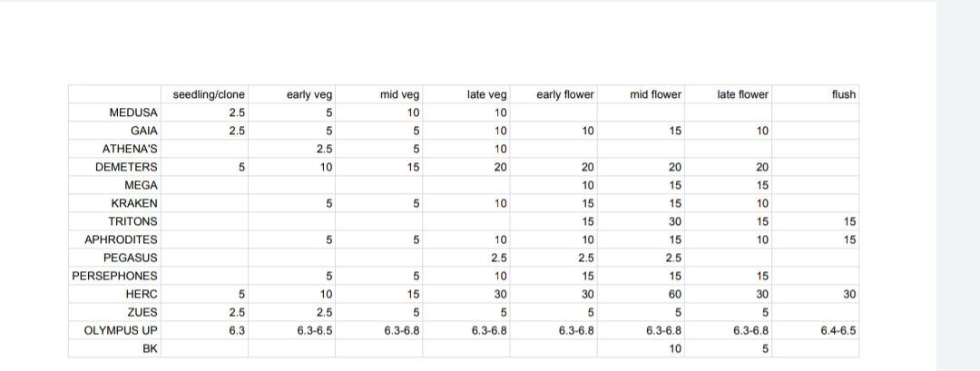980x371 pixels.
Task: Click the PERSEPHONES row label
Action: tap(114, 276)
